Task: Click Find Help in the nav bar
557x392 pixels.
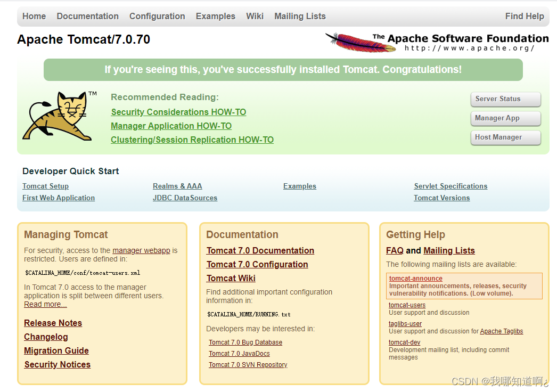Action: [x=525, y=17]
